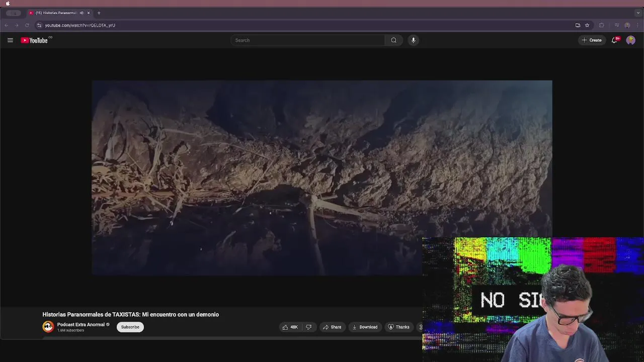Open the Apple menu

pyautogui.click(x=8, y=3)
